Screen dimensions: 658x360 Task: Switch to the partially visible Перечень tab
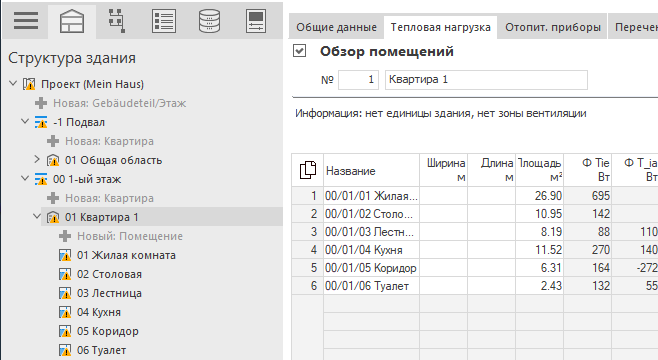click(x=633, y=27)
